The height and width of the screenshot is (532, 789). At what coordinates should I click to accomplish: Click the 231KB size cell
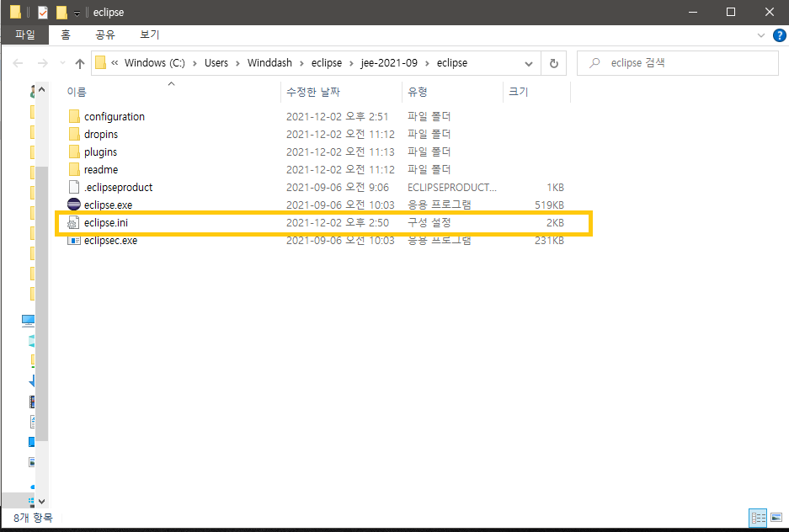pyautogui.click(x=549, y=241)
